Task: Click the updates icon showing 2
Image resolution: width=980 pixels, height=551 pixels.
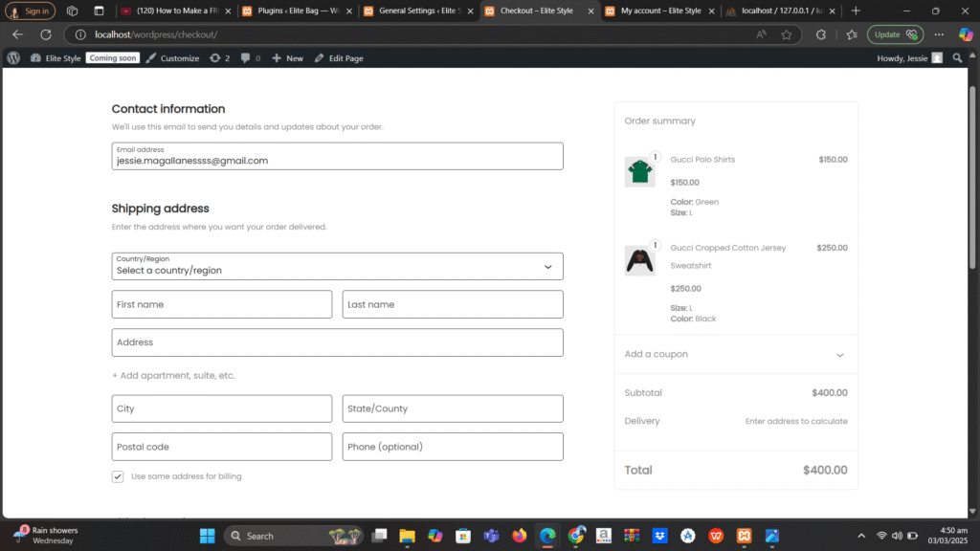Action: point(220,58)
